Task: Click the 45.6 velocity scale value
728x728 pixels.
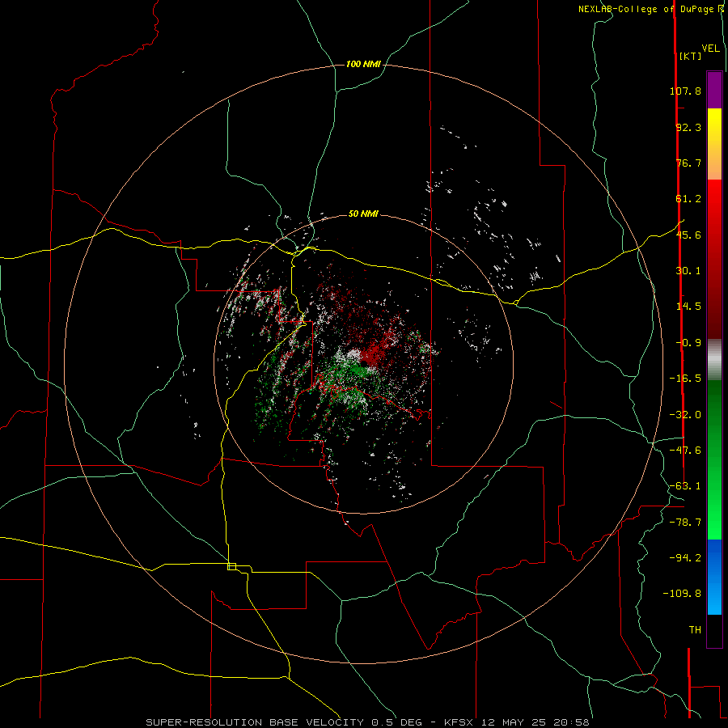Action: coord(688,235)
